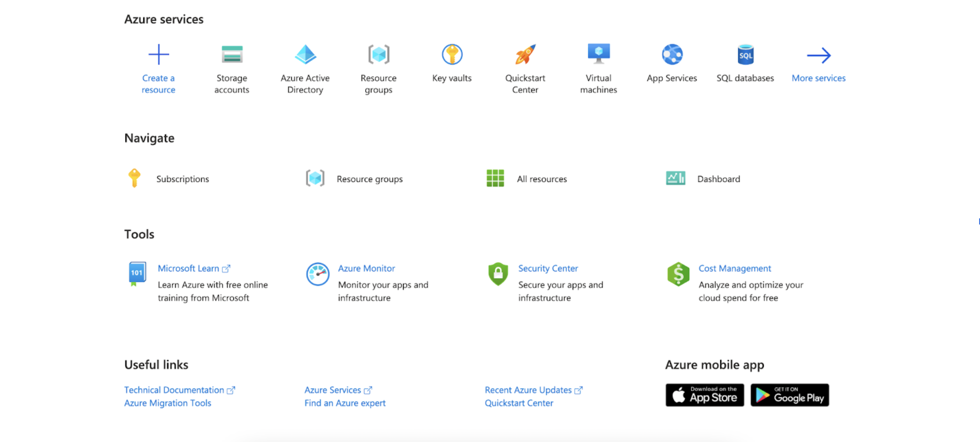Navigate to Dashboard

coord(719,179)
